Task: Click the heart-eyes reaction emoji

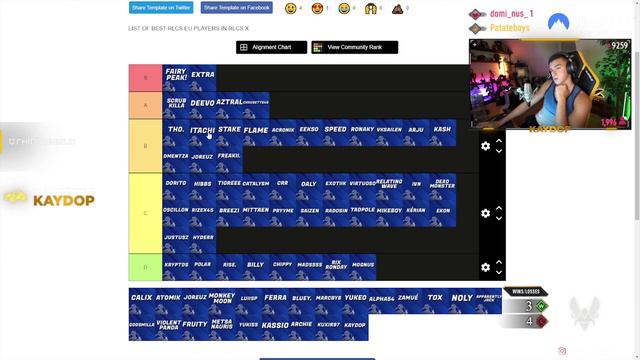Action: click(x=317, y=8)
